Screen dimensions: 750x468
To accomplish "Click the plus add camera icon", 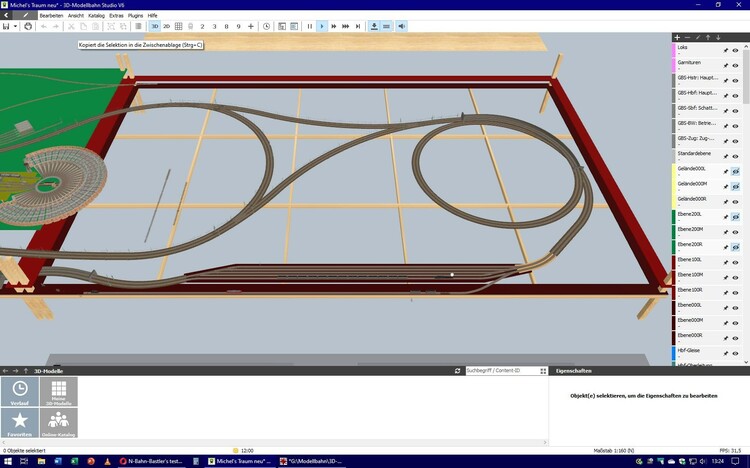I will [251, 26].
